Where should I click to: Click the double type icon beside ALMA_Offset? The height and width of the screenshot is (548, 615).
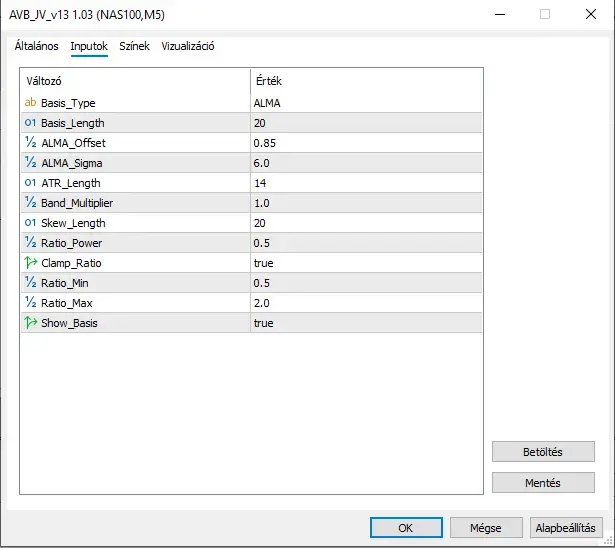point(30,143)
